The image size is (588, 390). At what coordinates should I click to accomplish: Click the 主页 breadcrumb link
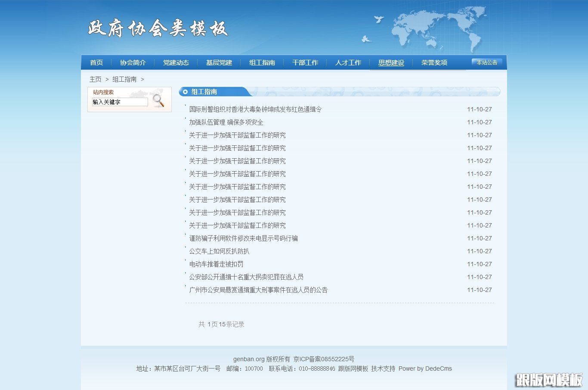click(x=96, y=79)
